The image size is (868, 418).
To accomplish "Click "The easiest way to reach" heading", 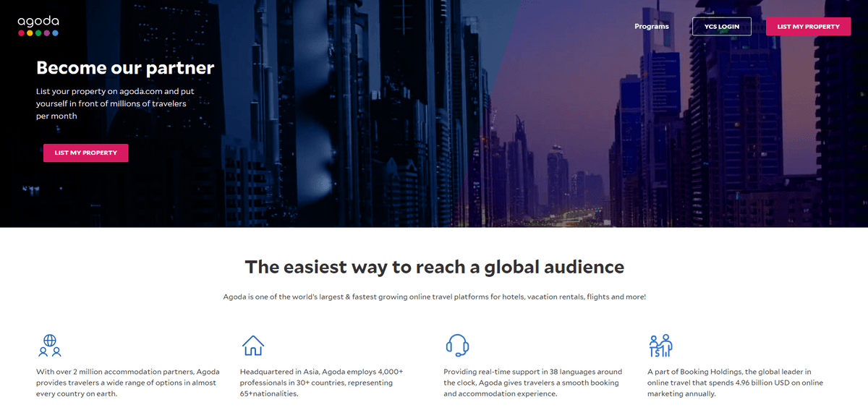I will pos(434,267).
